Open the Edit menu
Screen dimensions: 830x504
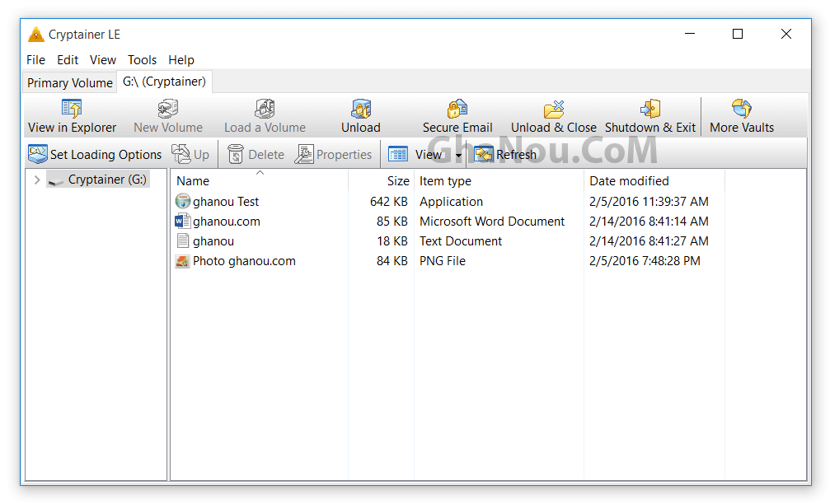(x=68, y=60)
